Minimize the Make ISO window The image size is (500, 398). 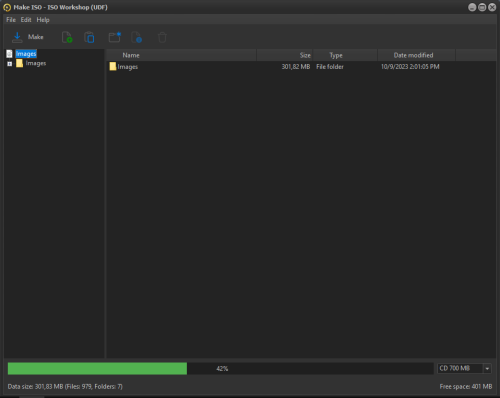tap(472, 7)
